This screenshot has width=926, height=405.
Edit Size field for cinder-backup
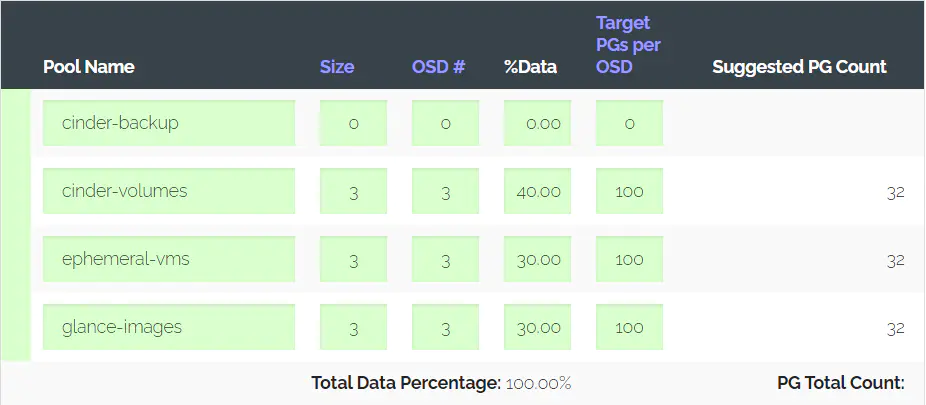coord(353,123)
